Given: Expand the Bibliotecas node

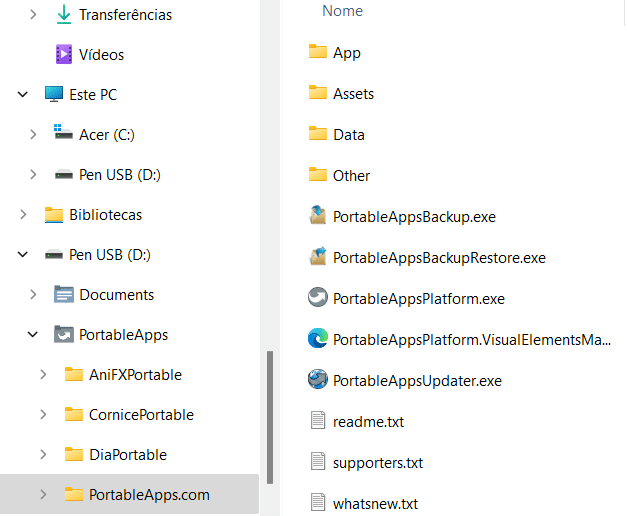Looking at the screenshot, I should pos(23,215).
